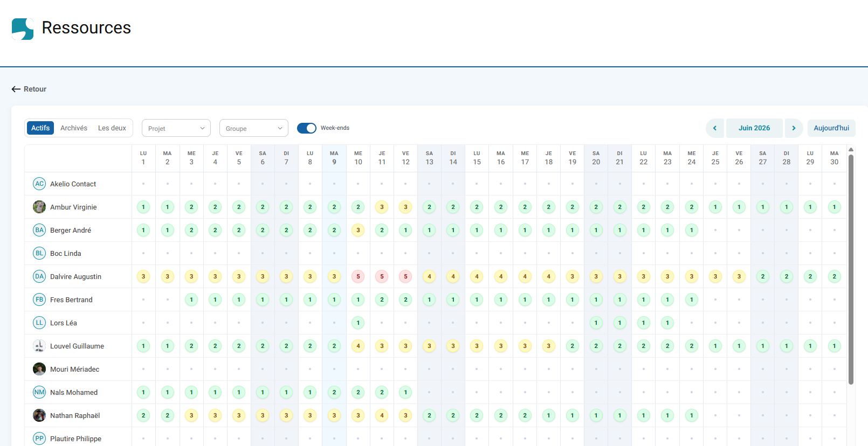The width and height of the screenshot is (868, 446).
Task: Select the Les deux filter tab
Action: (112, 128)
